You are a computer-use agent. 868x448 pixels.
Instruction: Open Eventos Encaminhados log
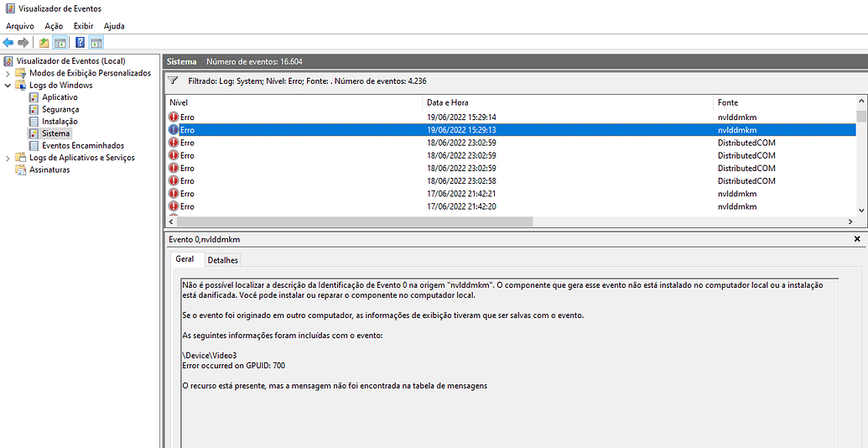click(83, 146)
